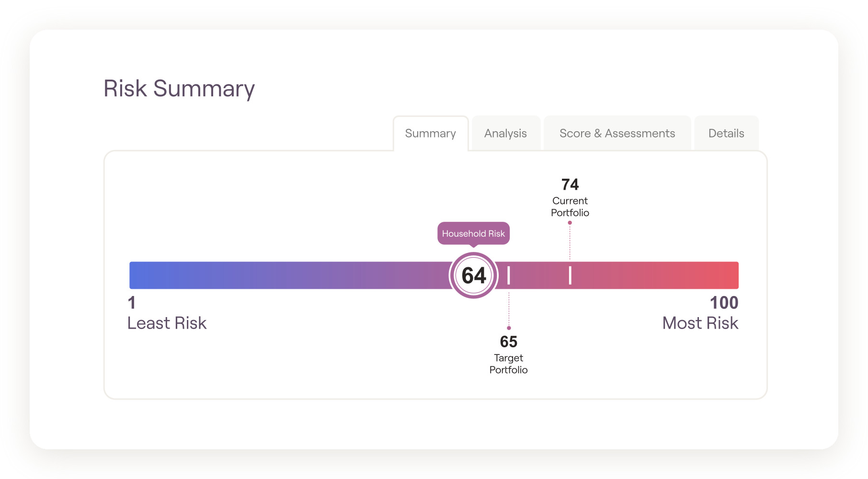Click the Least Risk label
Screen dimensions: 868x479
[x=167, y=323]
